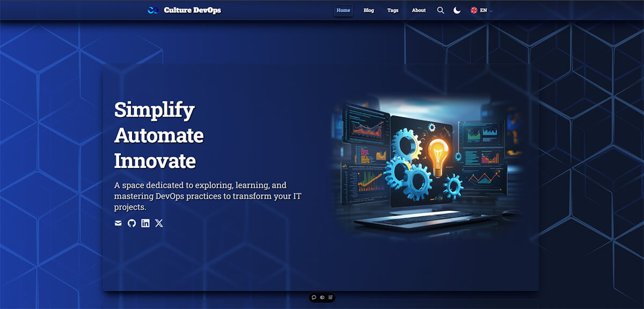Open the About page
The height and width of the screenshot is (309, 644).
coord(419,10)
